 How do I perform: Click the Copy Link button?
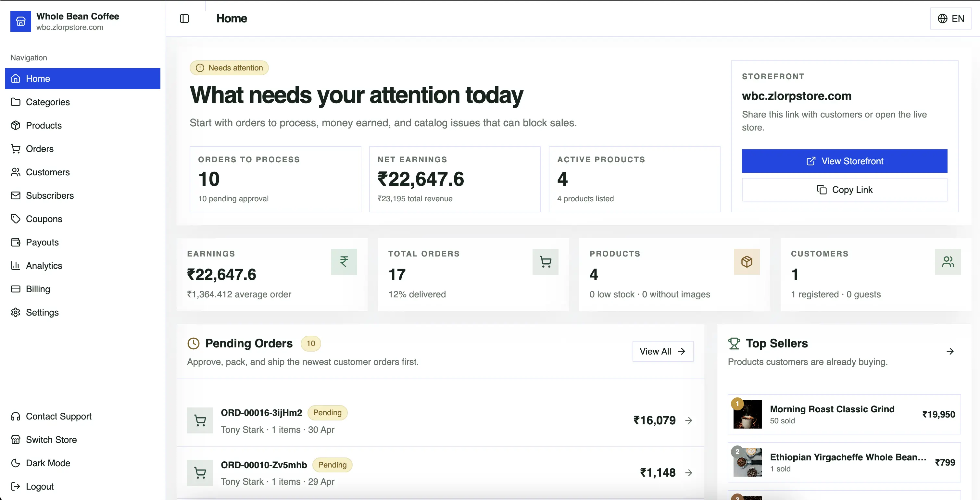pyautogui.click(x=845, y=190)
